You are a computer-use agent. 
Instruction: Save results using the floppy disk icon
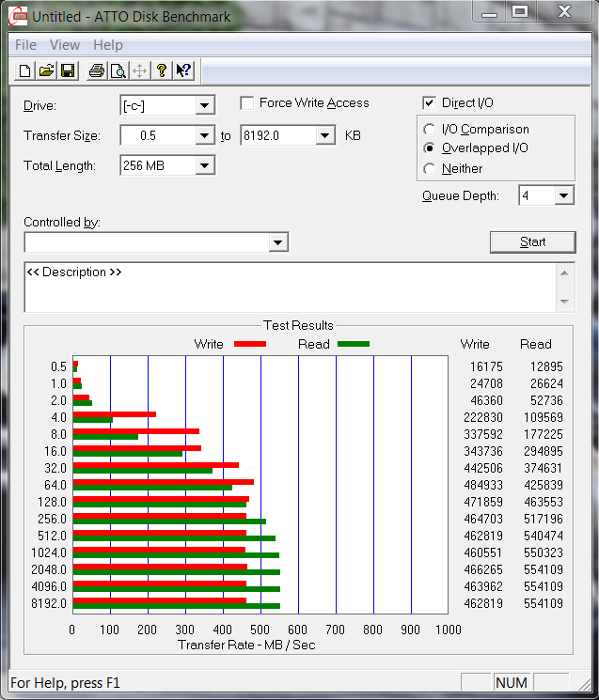pyautogui.click(x=68, y=70)
